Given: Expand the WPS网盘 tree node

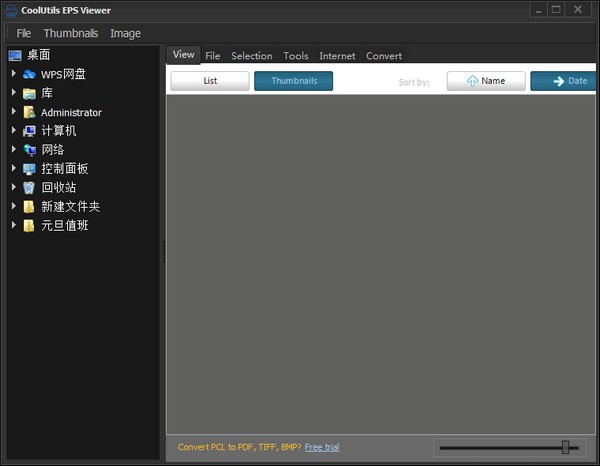Looking at the screenshot, I should point(14,74).
